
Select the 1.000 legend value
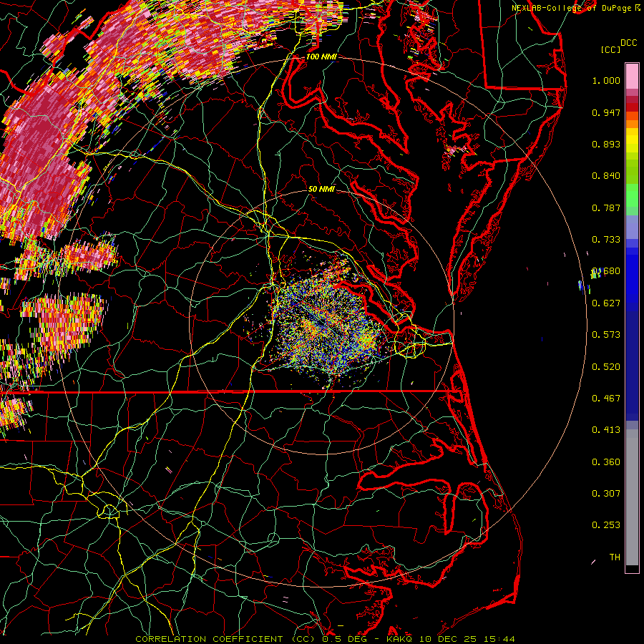click(x=606, y=80)
